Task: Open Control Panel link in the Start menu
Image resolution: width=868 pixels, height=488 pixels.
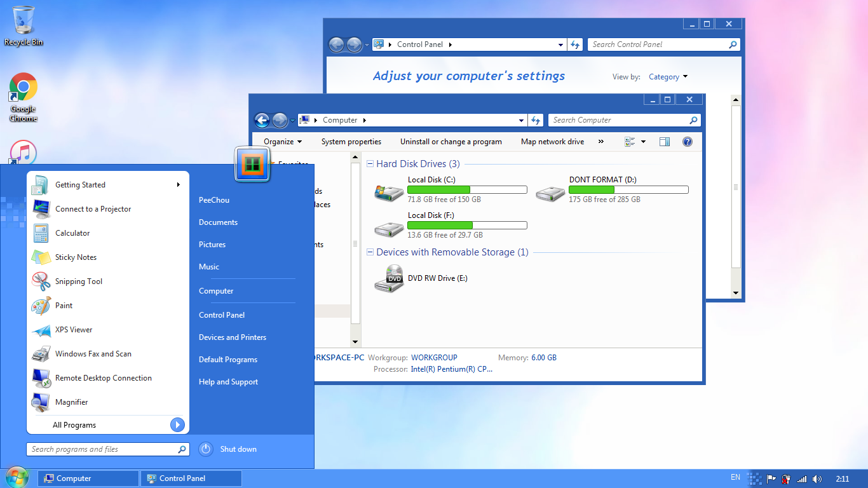Action: 222,315
